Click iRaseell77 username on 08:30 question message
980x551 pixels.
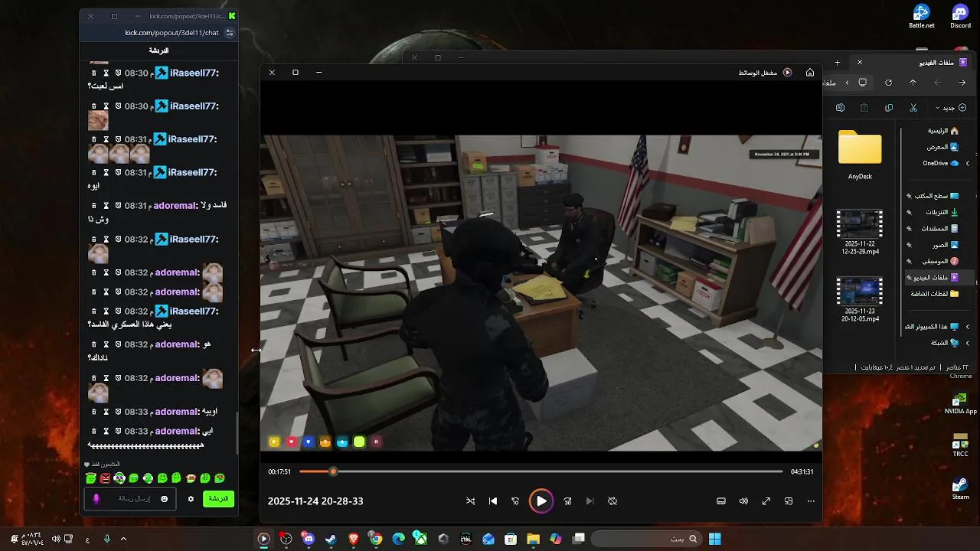click(x=194, y=73)
